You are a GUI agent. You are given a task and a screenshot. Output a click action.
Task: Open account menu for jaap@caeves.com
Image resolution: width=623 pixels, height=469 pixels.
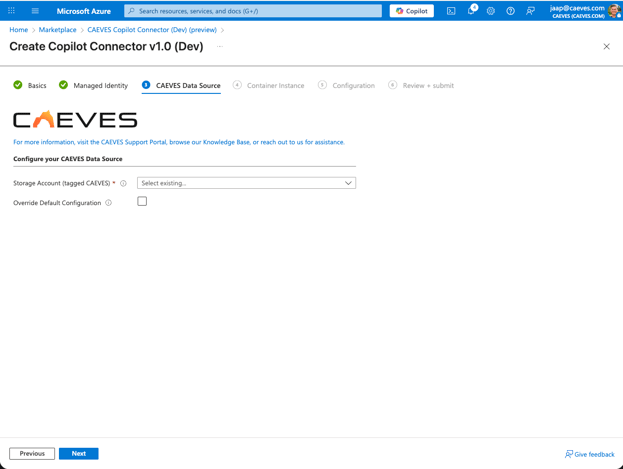[x=584, y=11]
